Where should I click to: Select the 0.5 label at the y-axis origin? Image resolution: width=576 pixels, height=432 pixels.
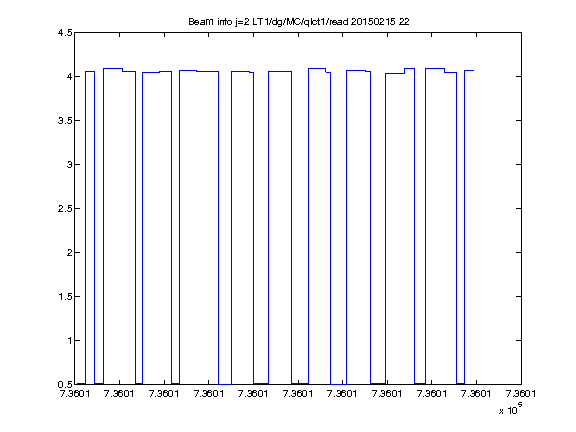[65, 384]
